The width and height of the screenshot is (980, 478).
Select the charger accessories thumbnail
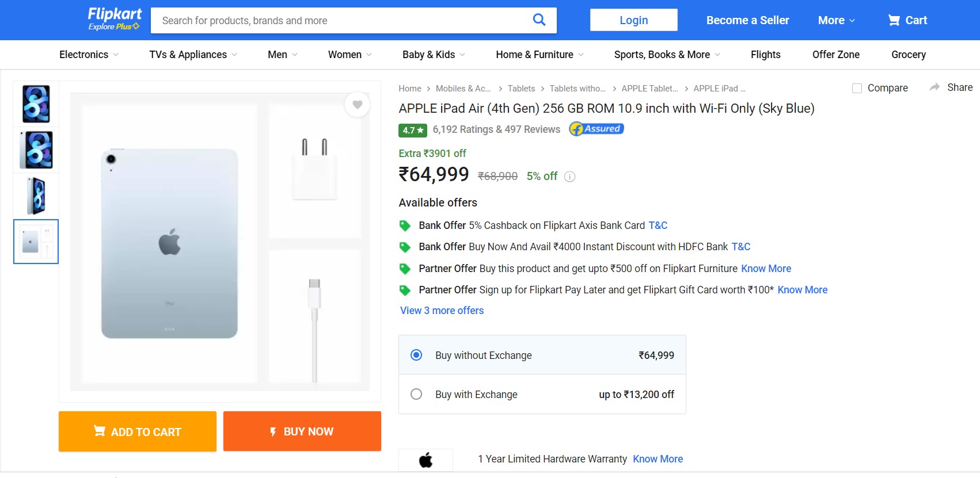click(x=36, y=241)
